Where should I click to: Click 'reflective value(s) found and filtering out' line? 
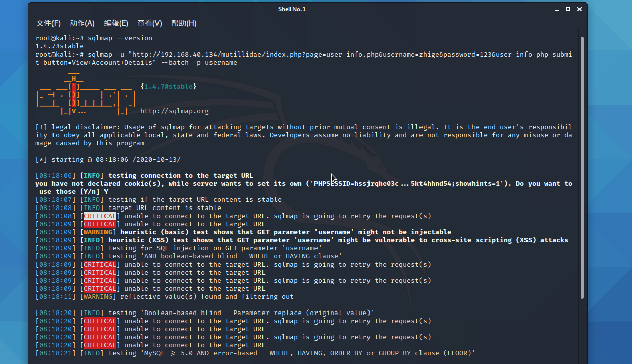pyautogui.click(x=165, y=297)
